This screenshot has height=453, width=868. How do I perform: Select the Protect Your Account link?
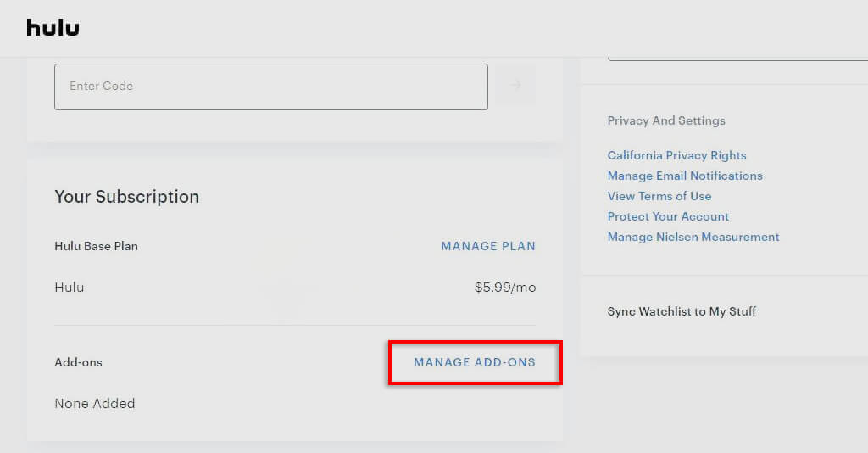coord(668,216)
